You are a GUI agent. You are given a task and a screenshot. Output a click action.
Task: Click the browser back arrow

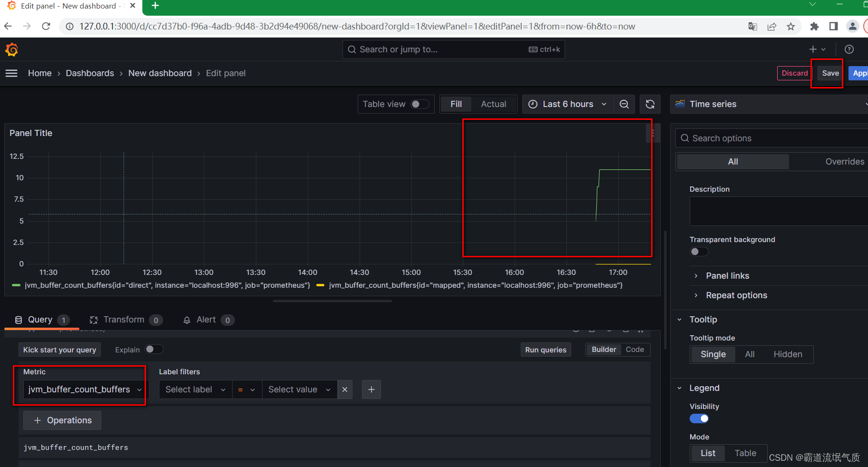pyautogui.click(x=8, y=26)
